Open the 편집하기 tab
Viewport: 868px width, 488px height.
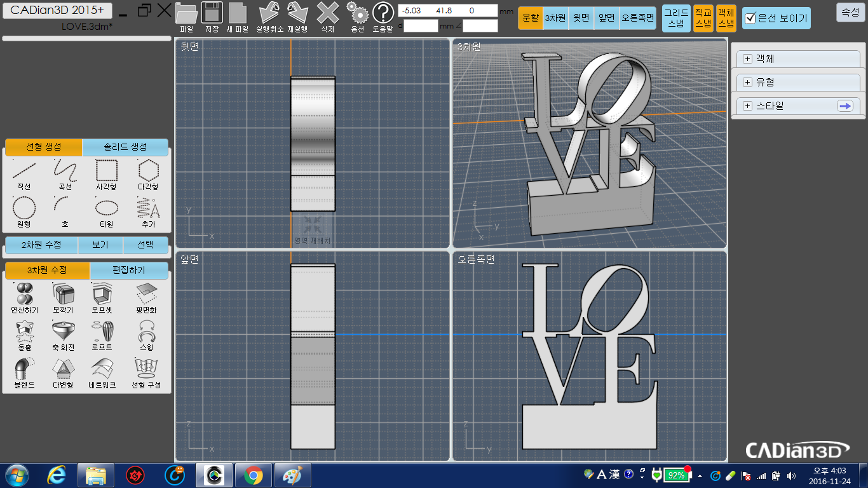129,270
